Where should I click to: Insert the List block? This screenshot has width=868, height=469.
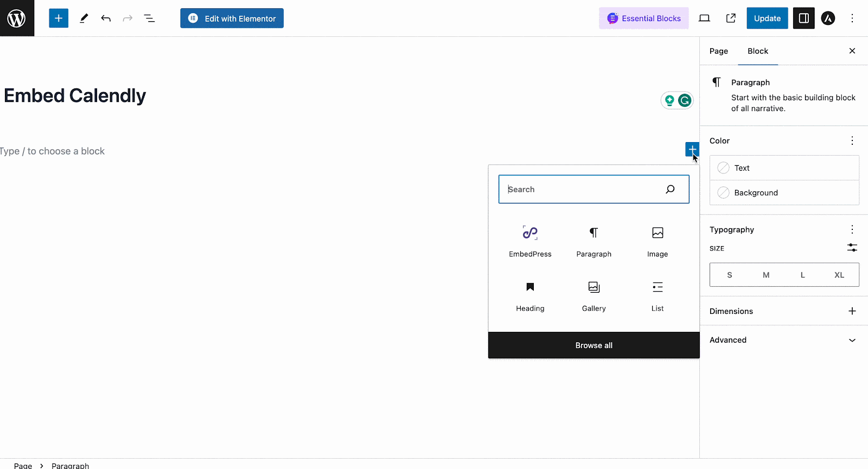pyautogui.click(x=658, y=295)
